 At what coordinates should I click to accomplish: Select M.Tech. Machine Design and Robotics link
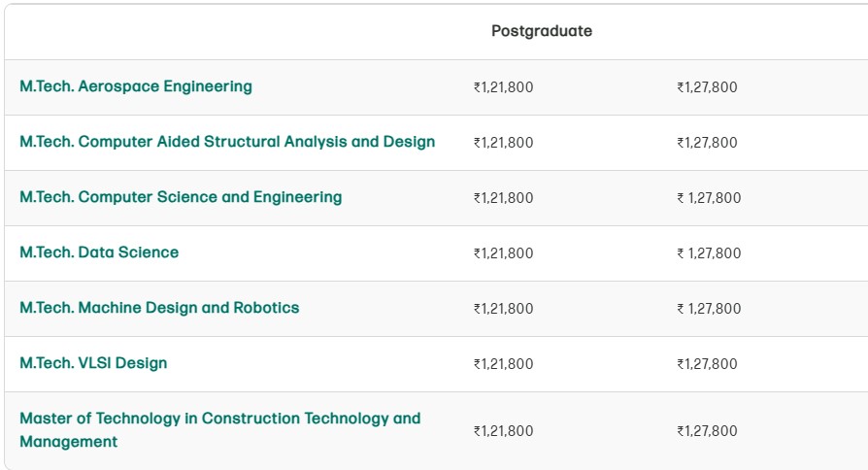(159, 308)
